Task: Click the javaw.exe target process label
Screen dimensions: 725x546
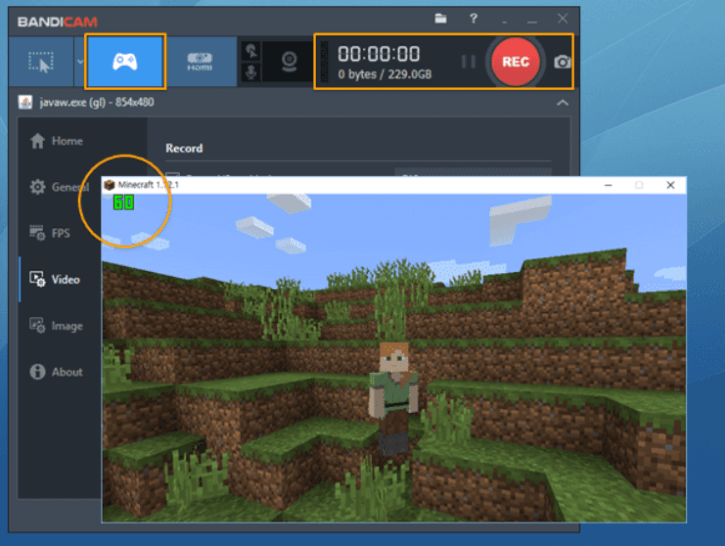Action: tap(96, 102)
